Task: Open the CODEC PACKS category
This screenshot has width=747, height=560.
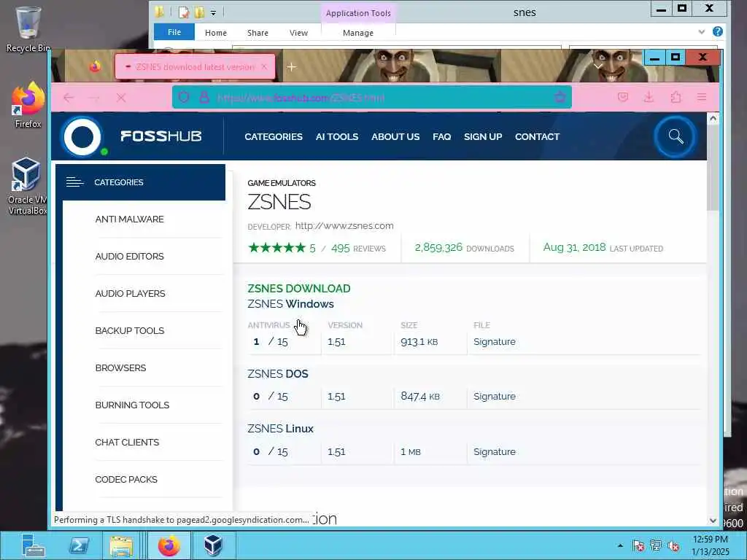Action: click(126, 480)
